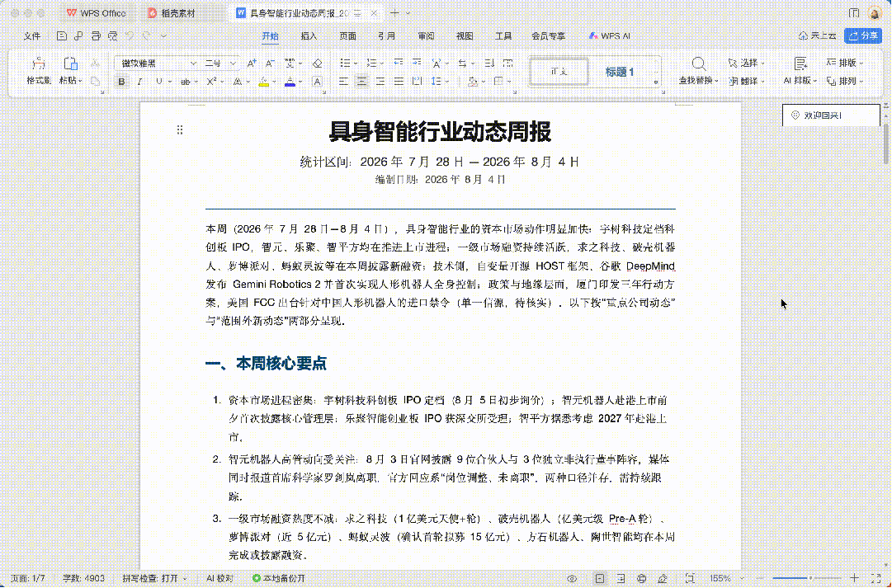Image resolution: width=892 pixels, height=588 pixels.
Task: Open the 选择 (Select) dropdown
Action: pos(747,63)
